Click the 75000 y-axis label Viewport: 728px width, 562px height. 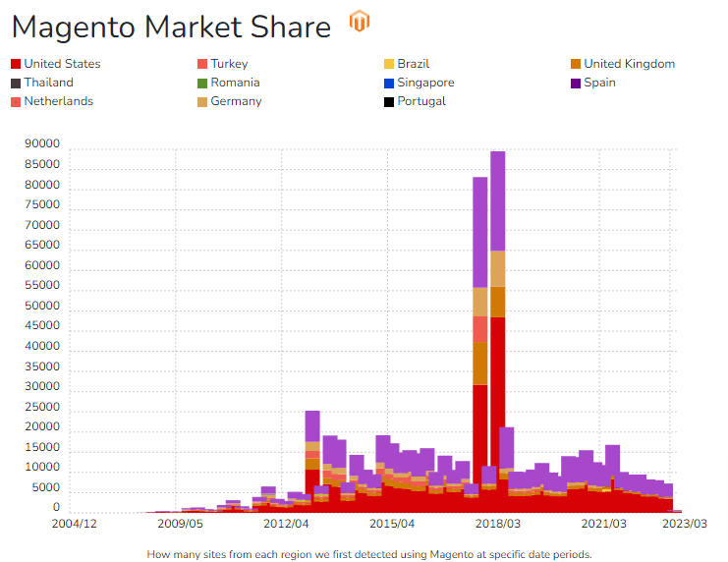(42, 204)
